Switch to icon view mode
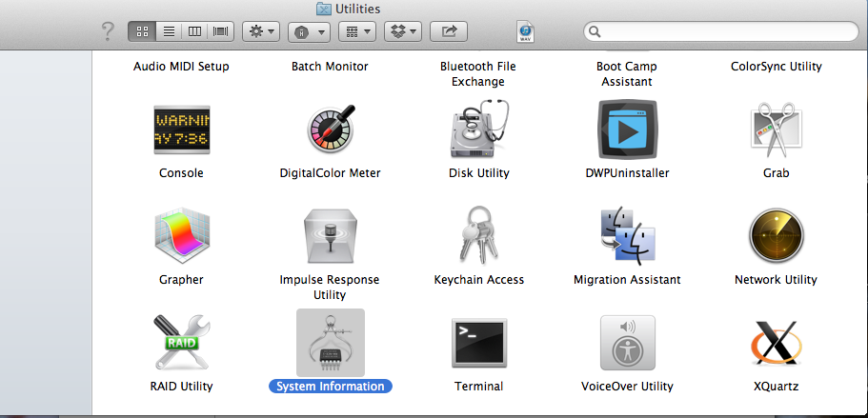868x418 pixels. tap(142, 31)
